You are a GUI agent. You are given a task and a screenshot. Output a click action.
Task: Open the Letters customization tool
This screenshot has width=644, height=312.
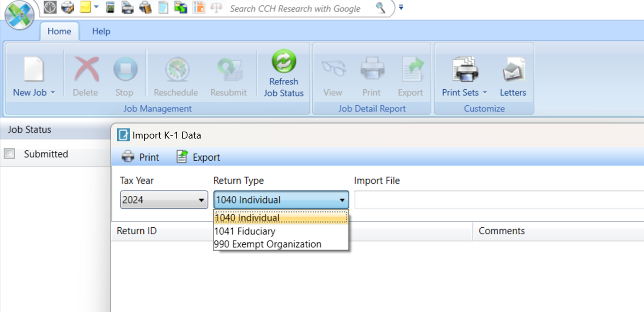pos(513,70)
